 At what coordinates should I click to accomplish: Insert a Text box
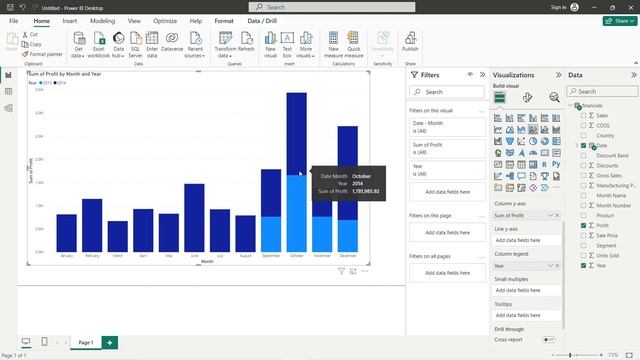coord(287,44)
